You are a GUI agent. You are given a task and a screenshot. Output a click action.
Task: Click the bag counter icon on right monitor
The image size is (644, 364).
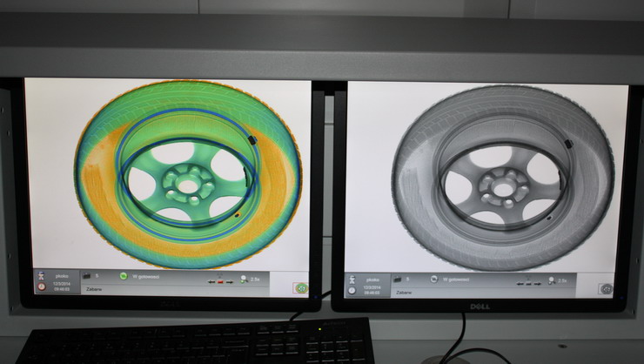(x=398, y=280)
